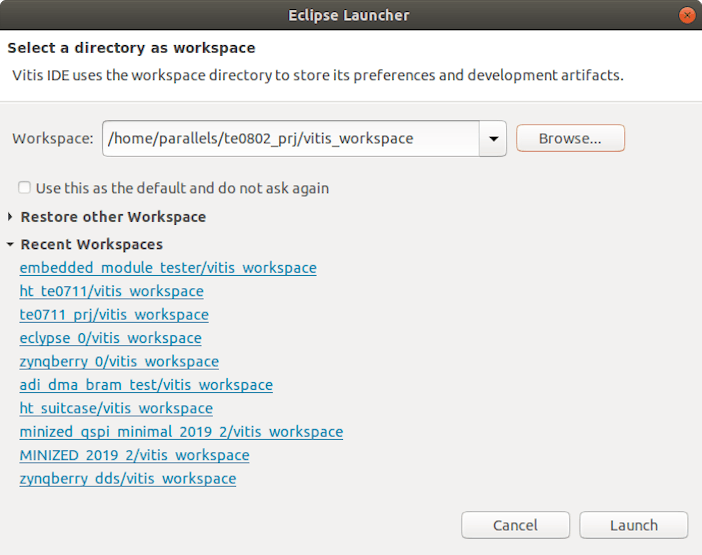Open minized_qspi_minimal_2019_2/vitis_workspace link
Screen dimensions: 702x555
tap(181, 431)
